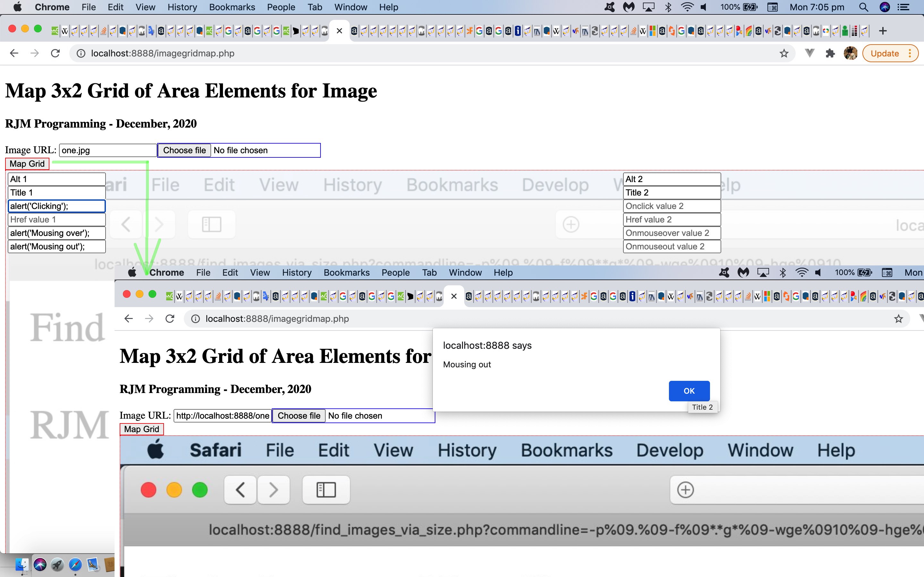Viewport: 924px width, 577px height.
Task: Click into the Href value 1 field
Action: 56,220
